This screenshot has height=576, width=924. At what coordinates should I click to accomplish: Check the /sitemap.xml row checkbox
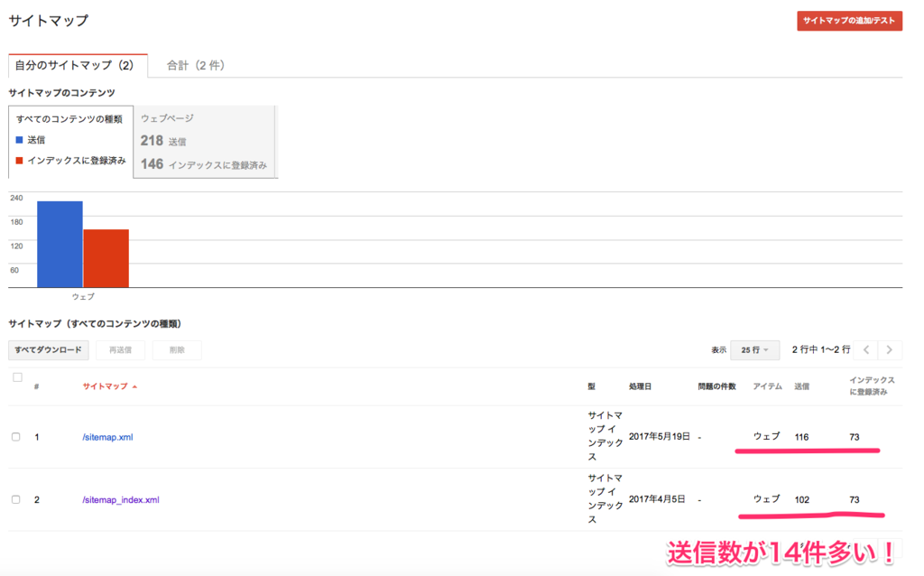click(16, 437)
